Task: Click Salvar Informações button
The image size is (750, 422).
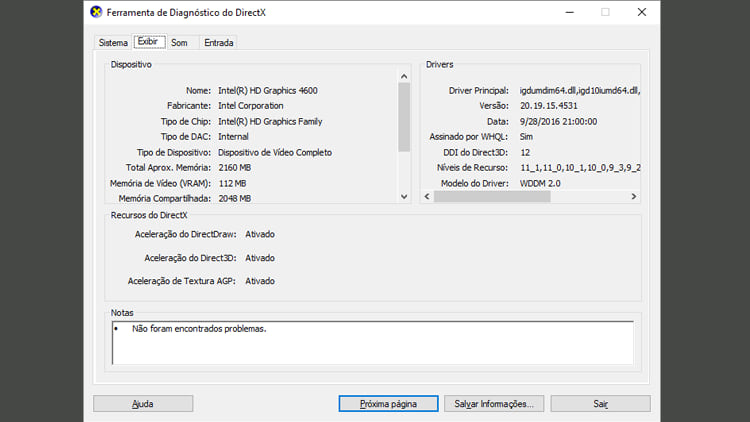Action: click(x=494, y=403)
